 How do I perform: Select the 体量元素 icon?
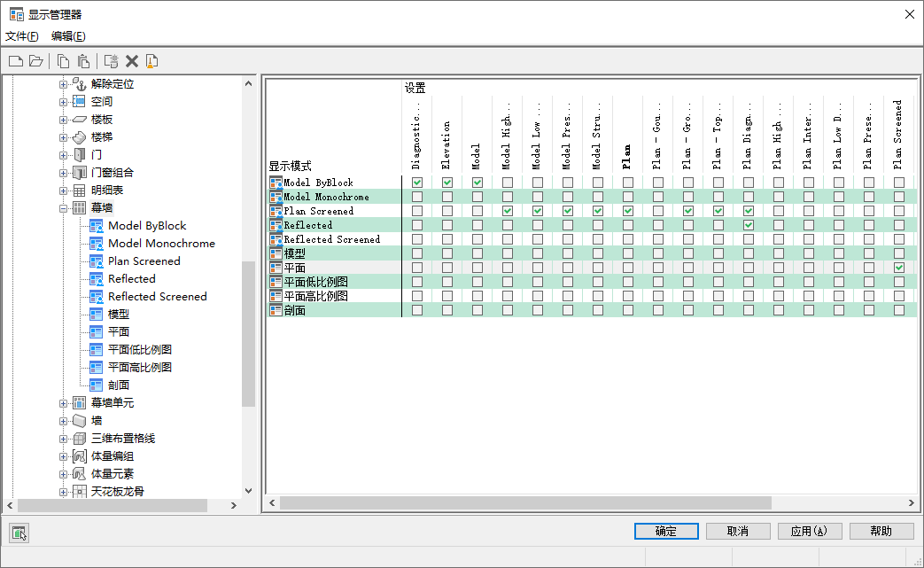point(80,474)
